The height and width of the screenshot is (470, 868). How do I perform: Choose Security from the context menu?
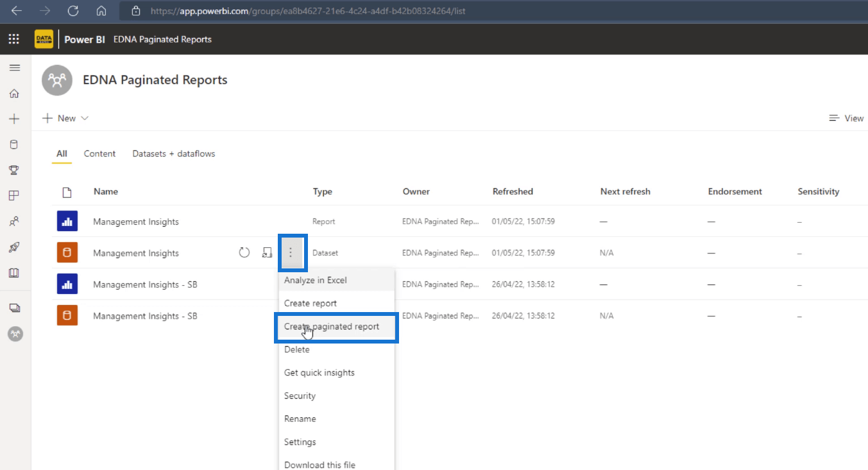coord(337,396)
